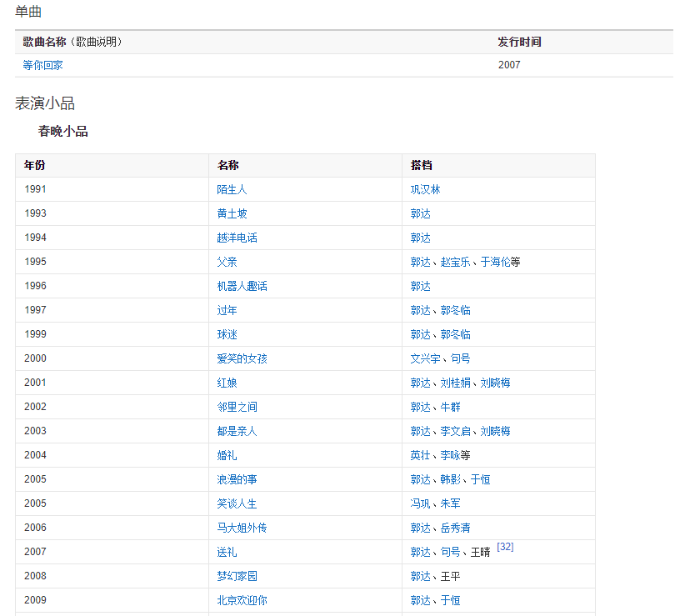Viewport: 685px width, 616px height.
Task: Open partner link 巩汉林
Action: coord(425,189)
